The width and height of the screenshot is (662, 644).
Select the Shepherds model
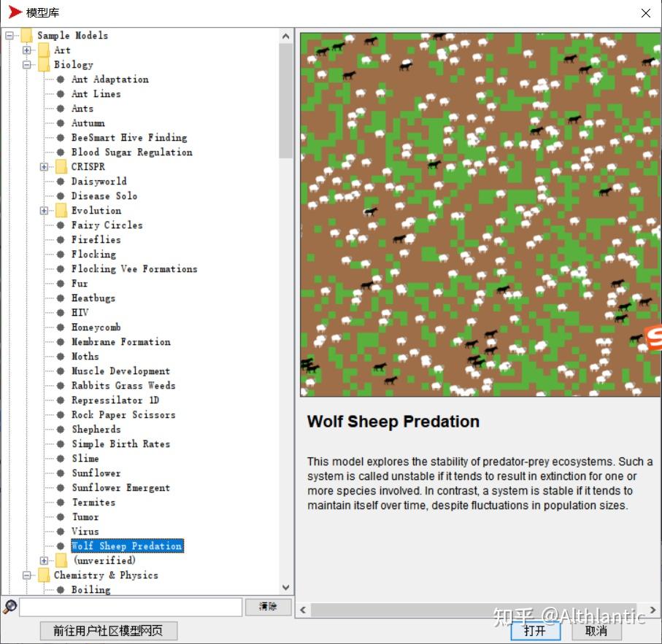pyautogui.click(x=96, y=430)
